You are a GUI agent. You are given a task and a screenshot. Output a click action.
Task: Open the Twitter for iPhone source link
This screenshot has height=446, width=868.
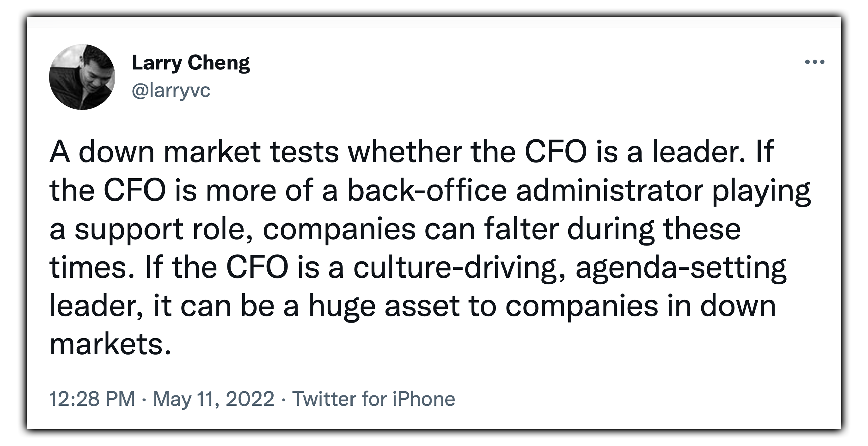(374, 399)
